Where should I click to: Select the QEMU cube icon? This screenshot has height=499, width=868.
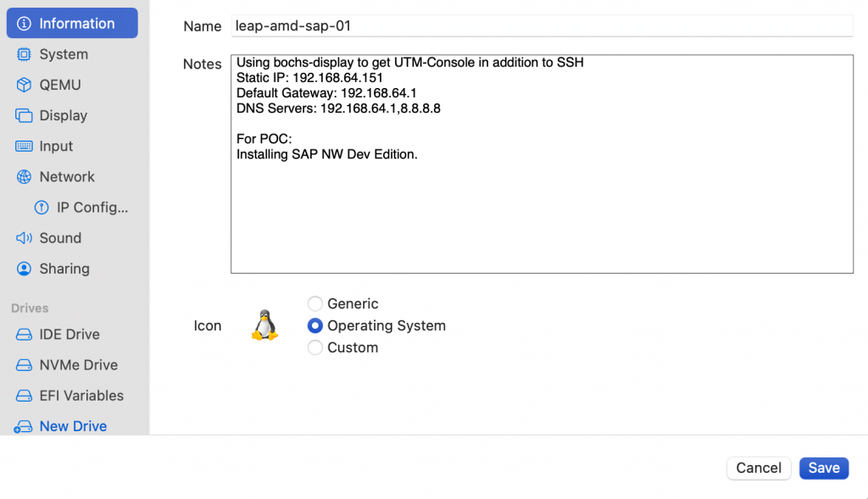point(24,85)
